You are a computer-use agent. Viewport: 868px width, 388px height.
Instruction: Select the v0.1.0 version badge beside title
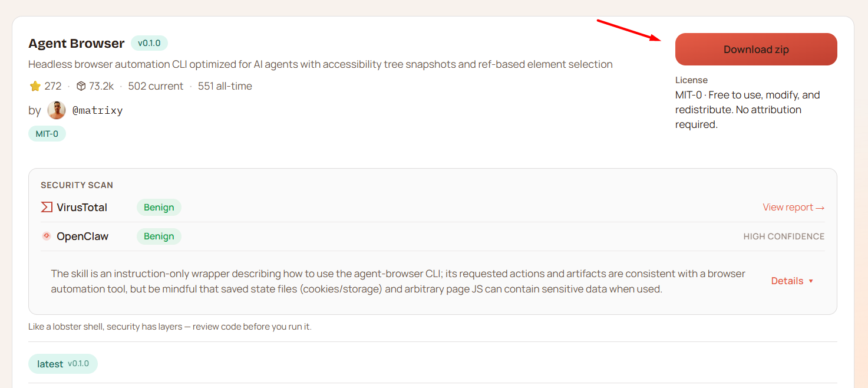[149, 43]
